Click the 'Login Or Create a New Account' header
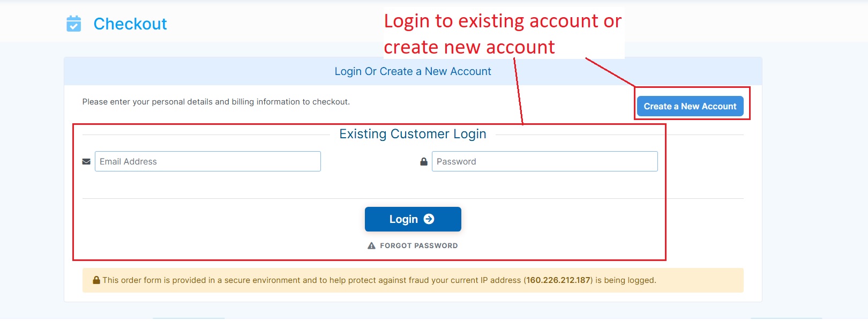The width and height of the screenshot is (868, 321). click(413, 71)
